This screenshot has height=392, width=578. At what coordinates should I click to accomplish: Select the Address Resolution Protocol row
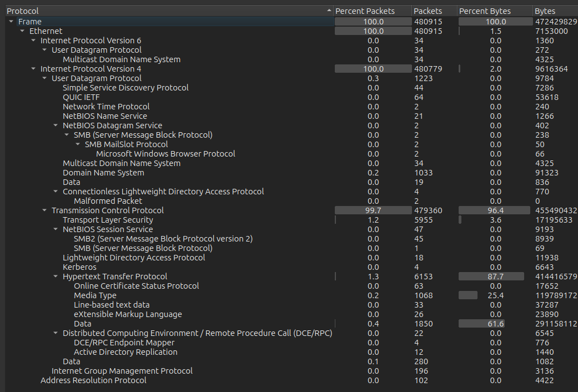click(93, 380)
